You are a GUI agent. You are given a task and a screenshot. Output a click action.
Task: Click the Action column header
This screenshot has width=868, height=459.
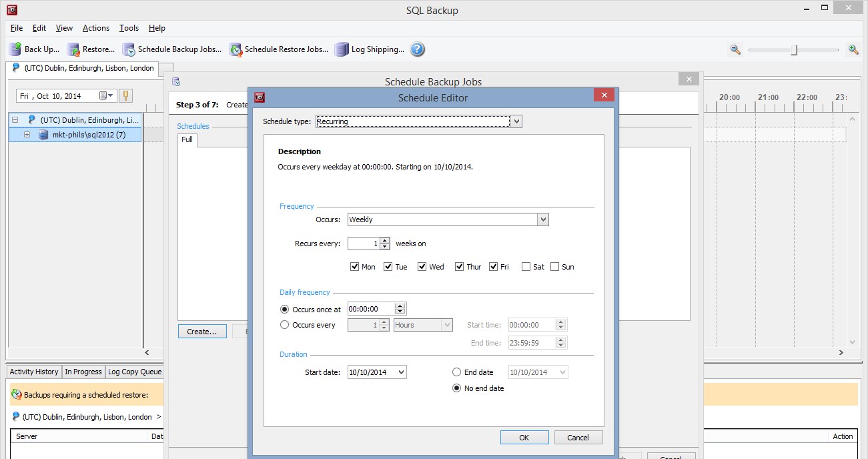843,436
